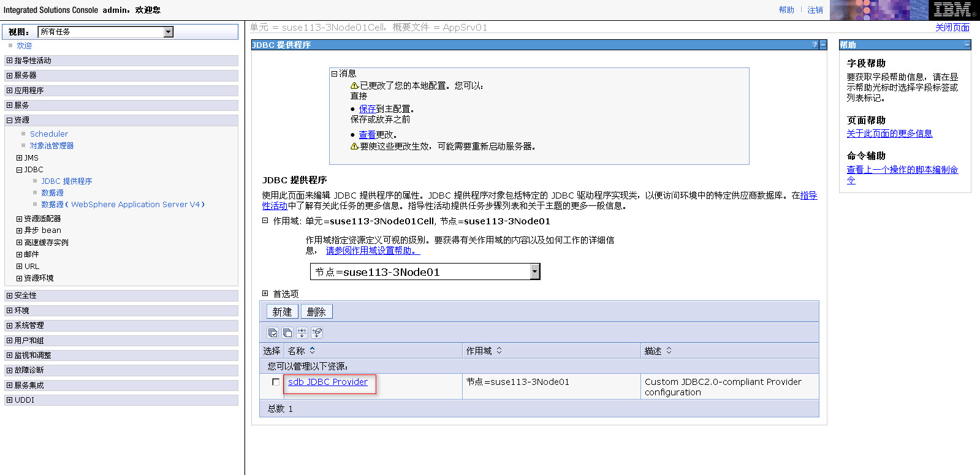This screenshot has width=980, height=475.
Task: Expand the JMS tree node
Action: point(19,158)
